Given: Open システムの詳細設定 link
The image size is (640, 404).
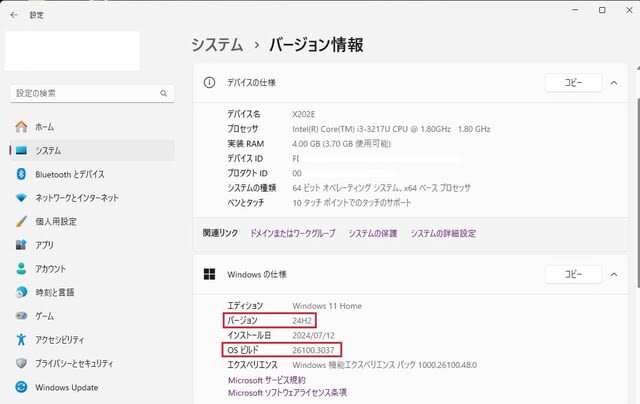Looking at the screenshot, I should [443, 233].
